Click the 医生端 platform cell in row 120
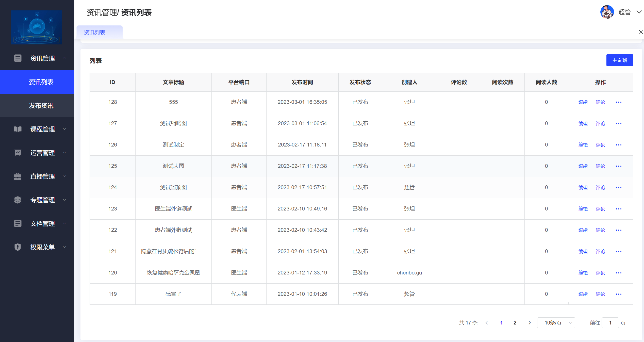This screenshot has width=644, height=342. [x=239, y=273]
